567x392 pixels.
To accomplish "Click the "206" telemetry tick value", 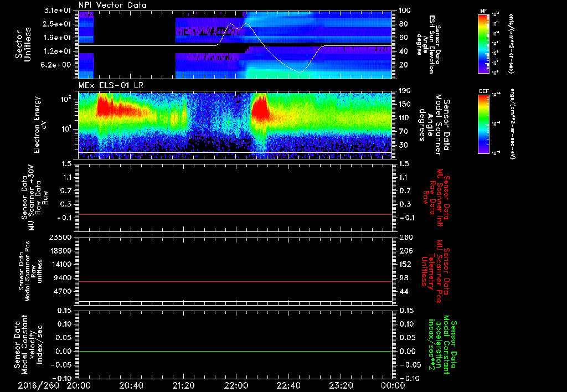I will pos(405,251).
